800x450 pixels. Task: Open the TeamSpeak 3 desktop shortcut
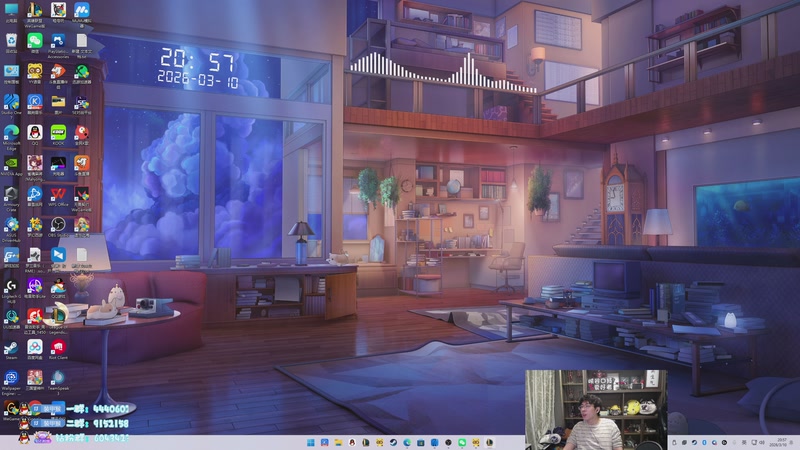click(58, 382)
